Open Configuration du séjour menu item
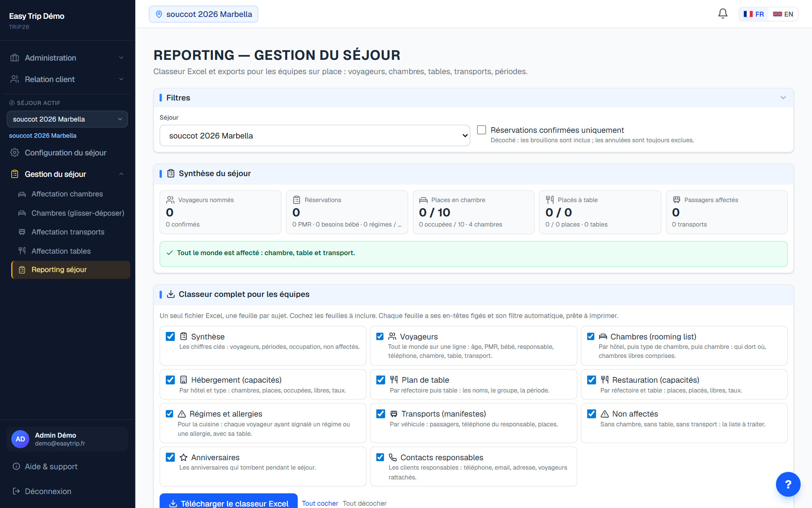This screenshot has width=812, height=508. 67,152
